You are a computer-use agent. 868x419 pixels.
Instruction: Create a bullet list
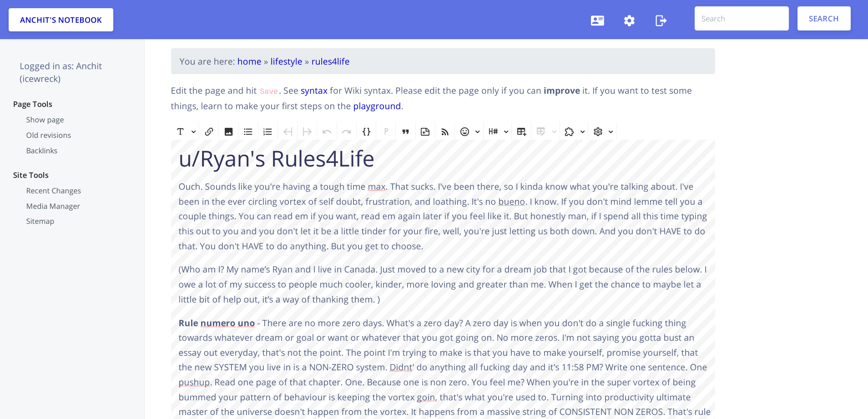tap(248, 131)
